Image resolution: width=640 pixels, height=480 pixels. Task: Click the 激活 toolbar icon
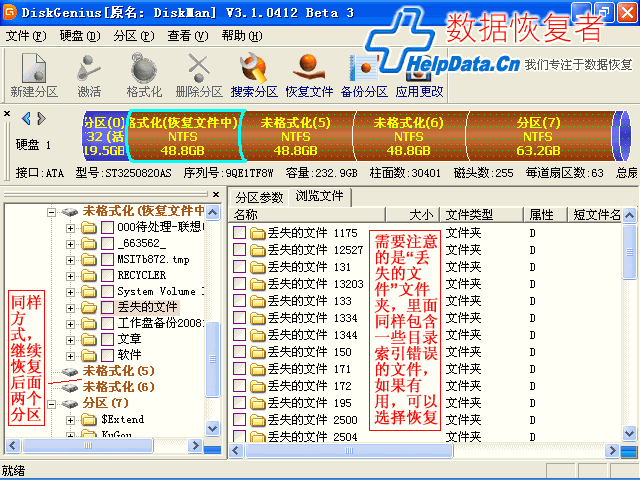coord(89,75)
